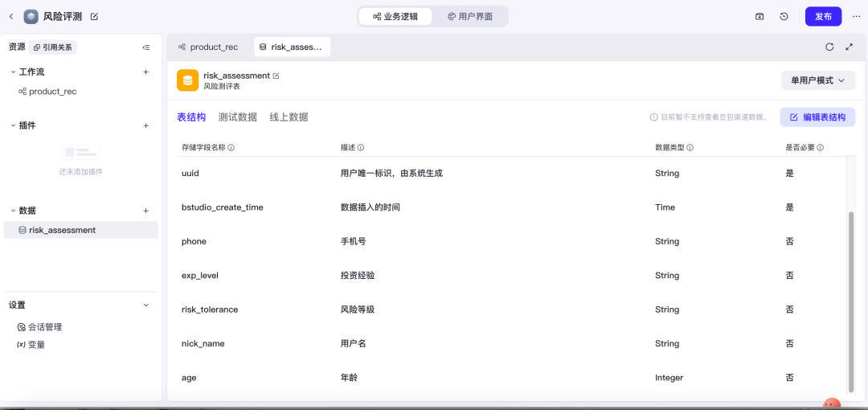The image size is (868, 410).
Task: Open version history clock icon
Action: point(784,17)
